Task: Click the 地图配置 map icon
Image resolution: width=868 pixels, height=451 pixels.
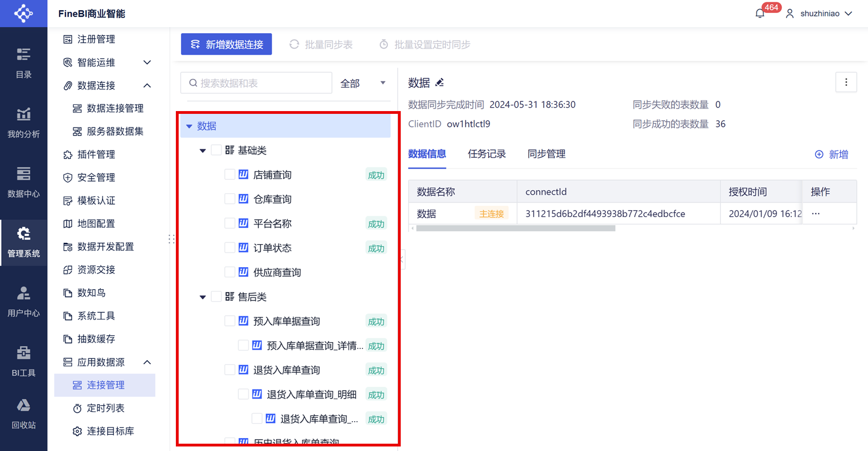Action: click(x=68, y=224)
